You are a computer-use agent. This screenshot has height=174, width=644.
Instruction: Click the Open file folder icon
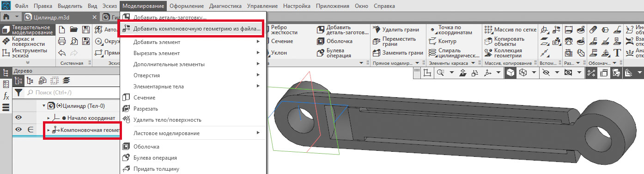click(x=73, y=30)
